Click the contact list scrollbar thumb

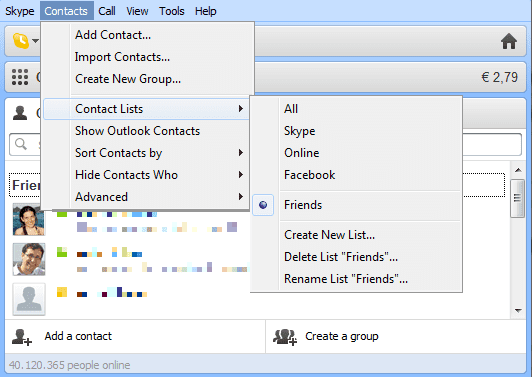tap(517, 198)
